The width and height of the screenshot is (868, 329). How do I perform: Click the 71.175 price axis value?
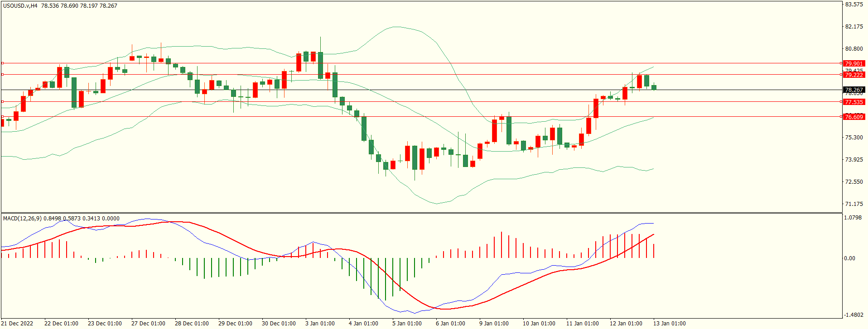[854, 204]
